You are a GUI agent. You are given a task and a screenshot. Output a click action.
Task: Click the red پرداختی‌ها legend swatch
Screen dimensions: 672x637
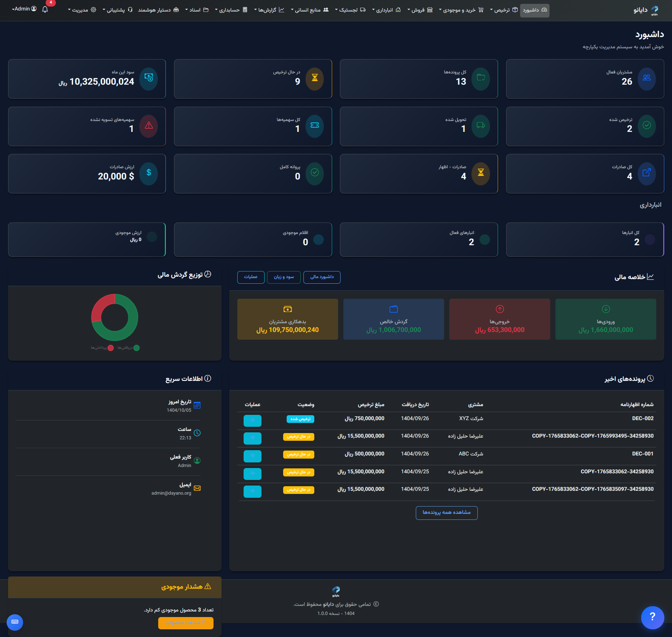[x=111, y=348]
